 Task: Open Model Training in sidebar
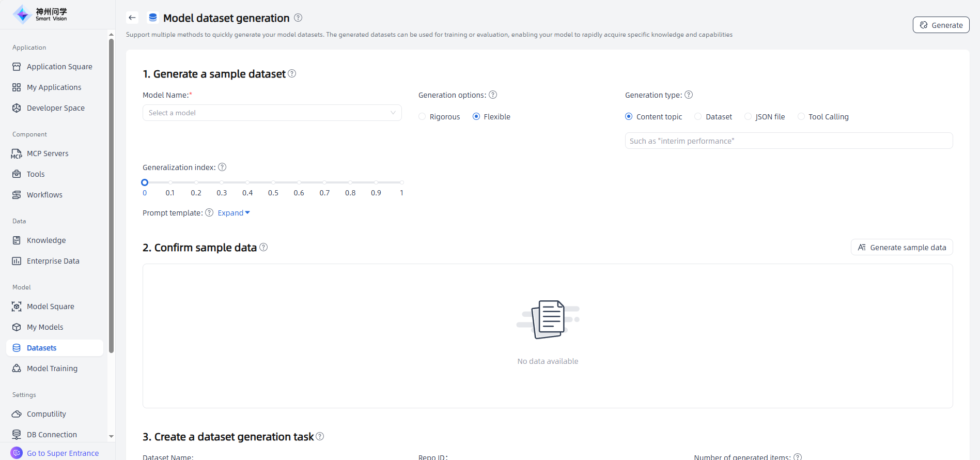click(x=52, y=369)
